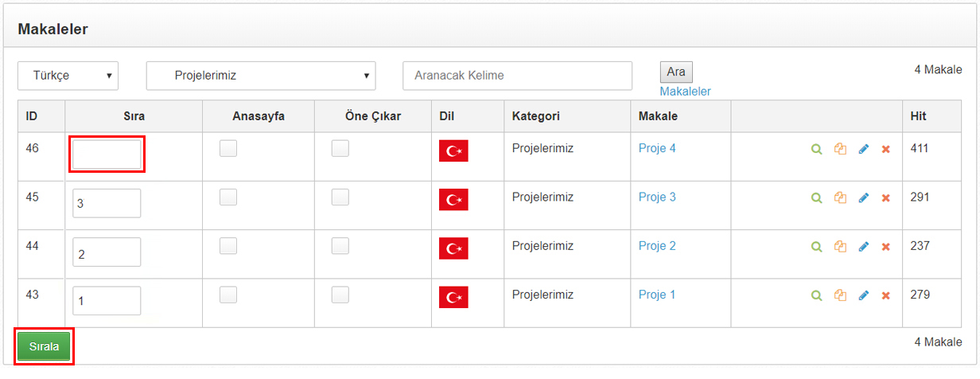Click the Sıra column header
Viewport: 980px width, 379px height.
pos(134,116)
